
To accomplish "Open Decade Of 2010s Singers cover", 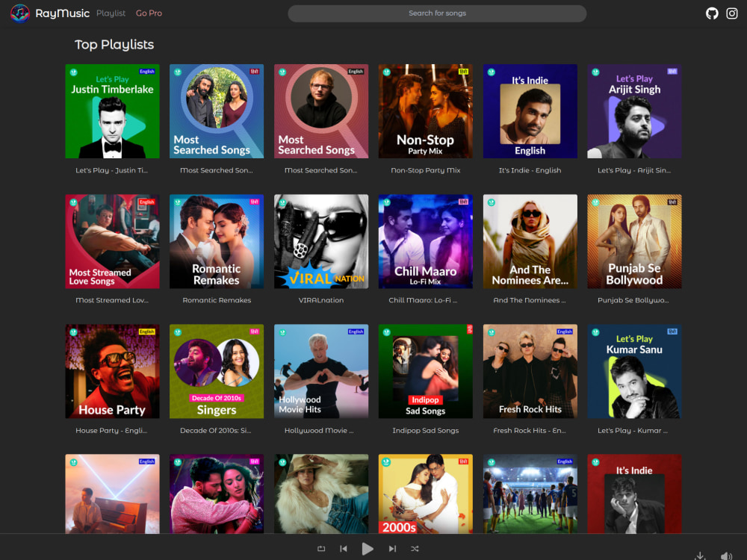I will pos(217,371).
